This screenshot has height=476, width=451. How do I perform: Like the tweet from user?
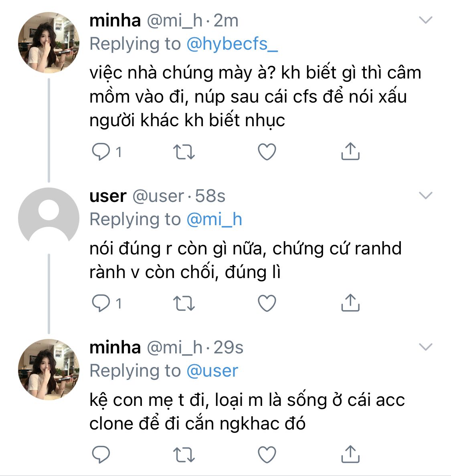tap(267, 303)
